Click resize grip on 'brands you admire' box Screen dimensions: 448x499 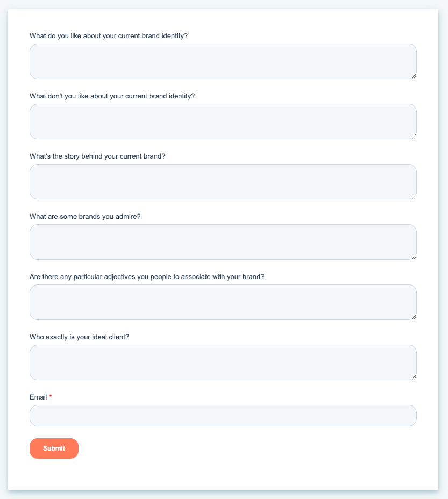tap(414, 256)
